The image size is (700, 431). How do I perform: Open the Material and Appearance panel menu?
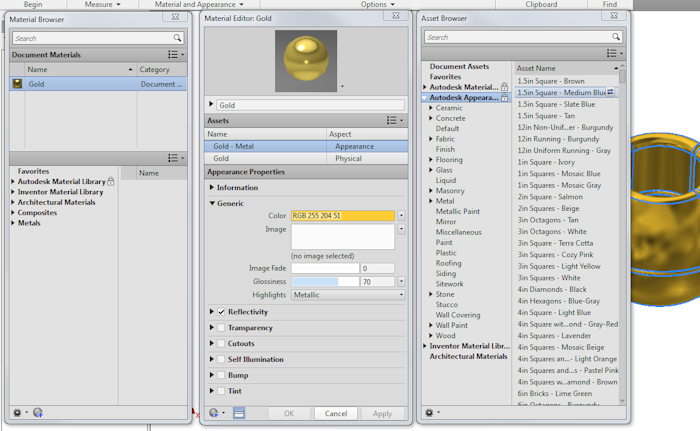click(x=199, y=4)
